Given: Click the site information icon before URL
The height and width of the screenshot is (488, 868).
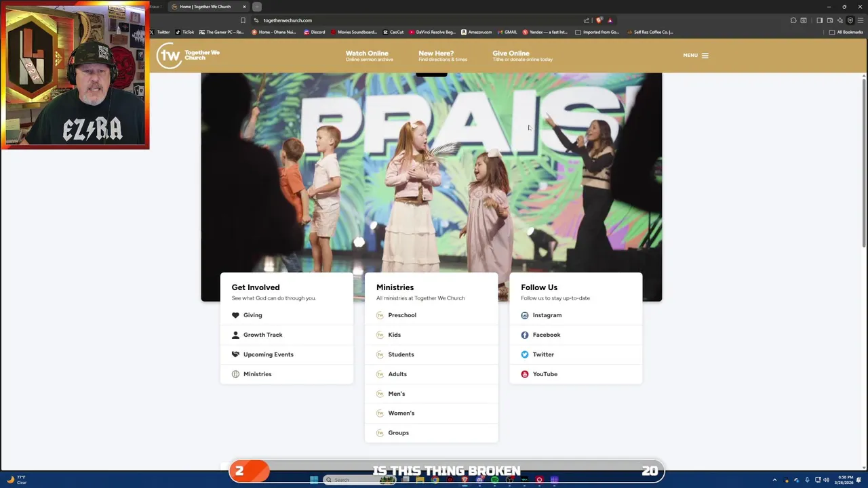Looking at the screenshot, I should tap(256, 20).
